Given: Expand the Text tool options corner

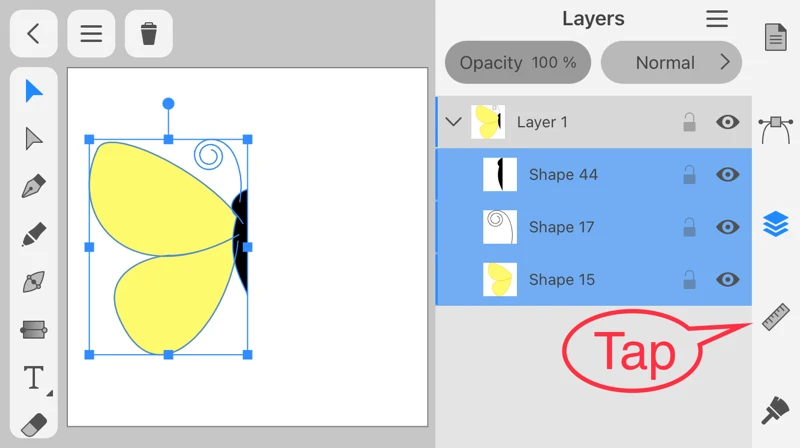Looking at the screenshot, I should coord(48,392).
